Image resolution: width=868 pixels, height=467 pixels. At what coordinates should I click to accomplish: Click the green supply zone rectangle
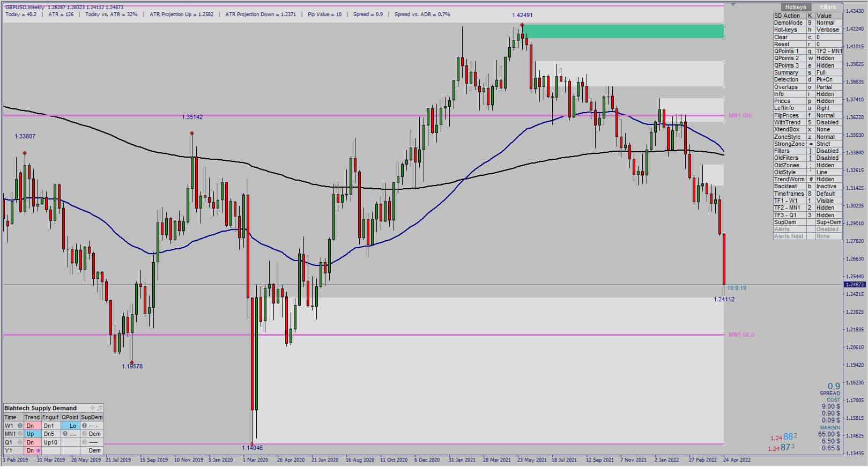point(624,31)
